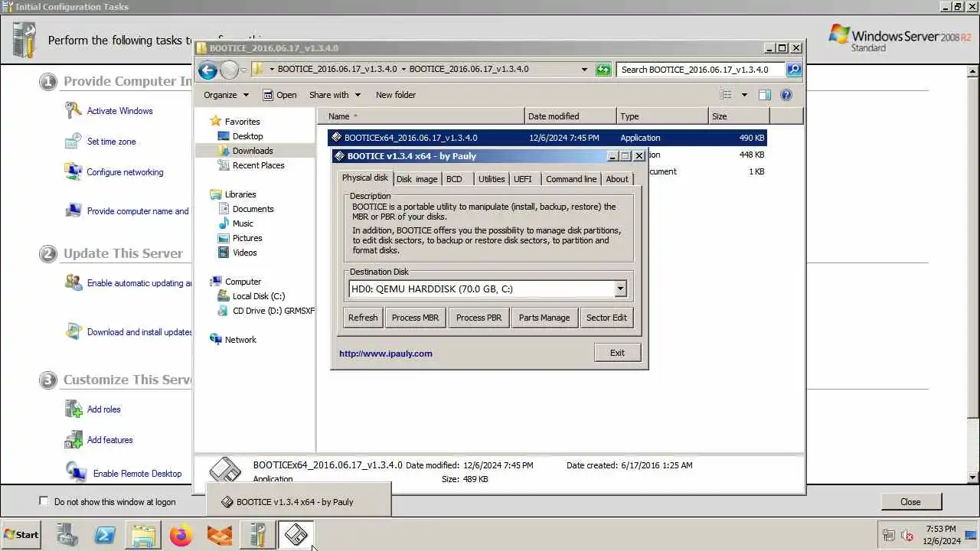980x551 pixels.
Task: Open Local Disk (C:)
Action: 258,296
